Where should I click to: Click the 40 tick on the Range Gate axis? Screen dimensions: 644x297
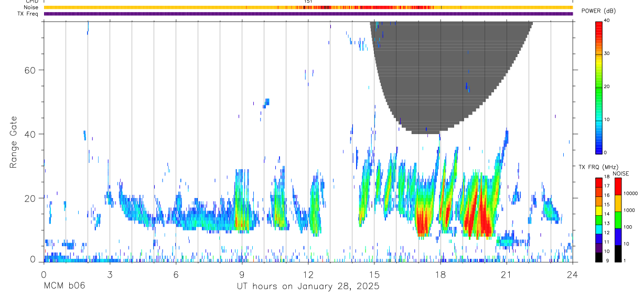pos(31,134)
